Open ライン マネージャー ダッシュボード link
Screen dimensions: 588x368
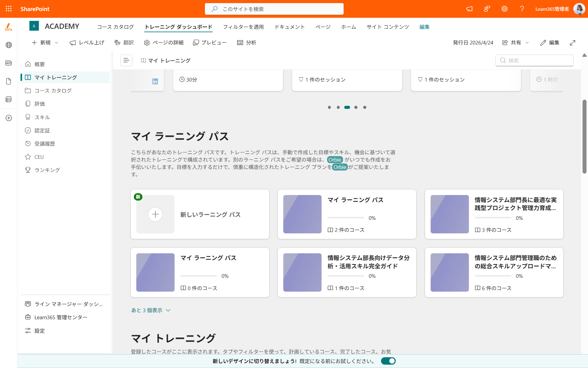coord(65,304)
